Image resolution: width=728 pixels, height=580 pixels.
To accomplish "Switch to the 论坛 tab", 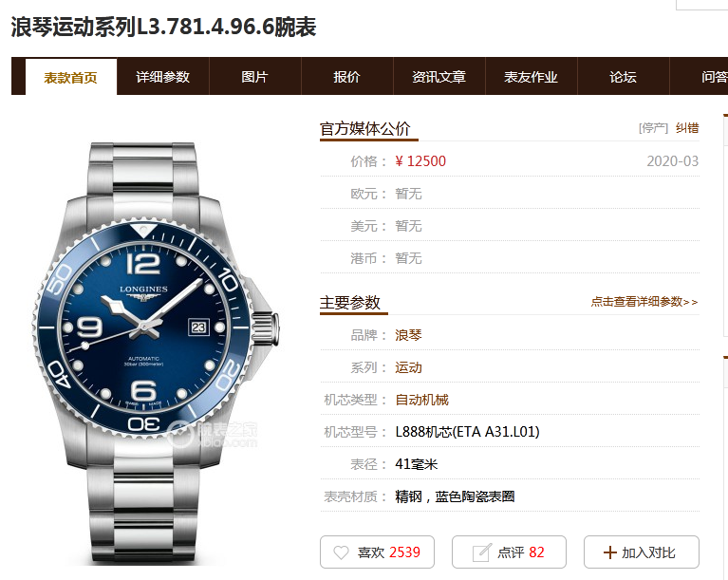I will tap(623, 77).
